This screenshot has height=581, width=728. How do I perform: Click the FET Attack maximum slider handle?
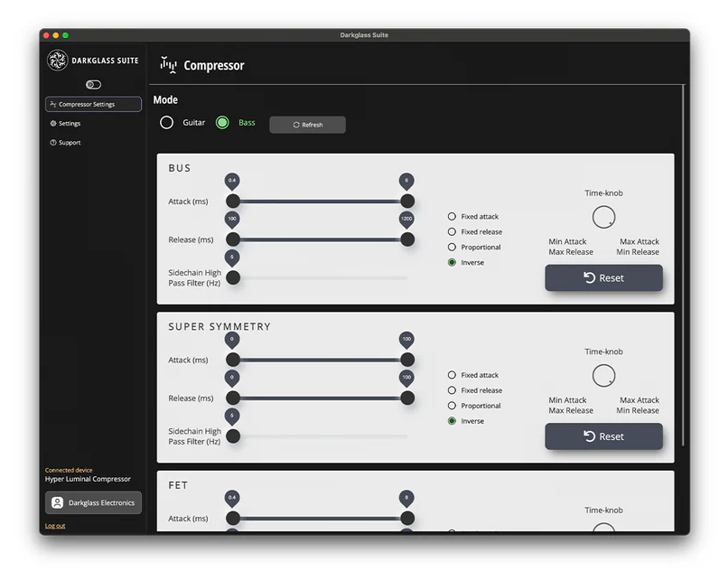(x=407, y=518)
